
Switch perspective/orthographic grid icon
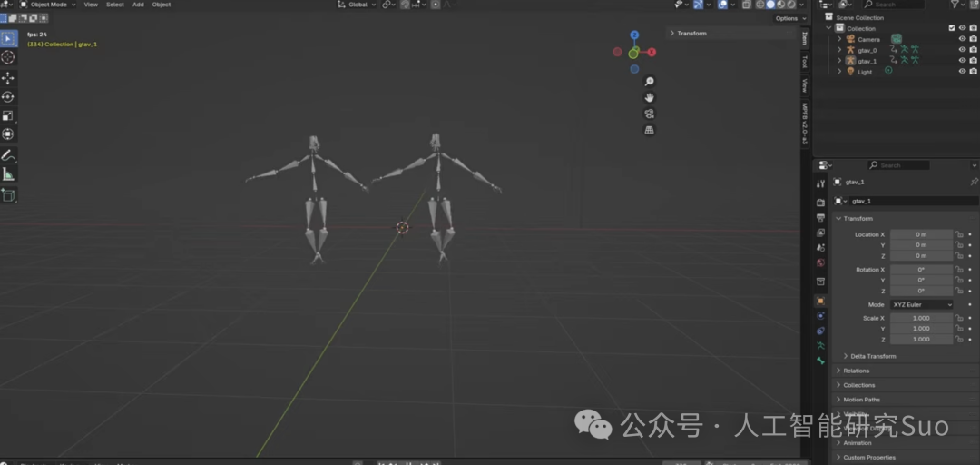point(650,130)
